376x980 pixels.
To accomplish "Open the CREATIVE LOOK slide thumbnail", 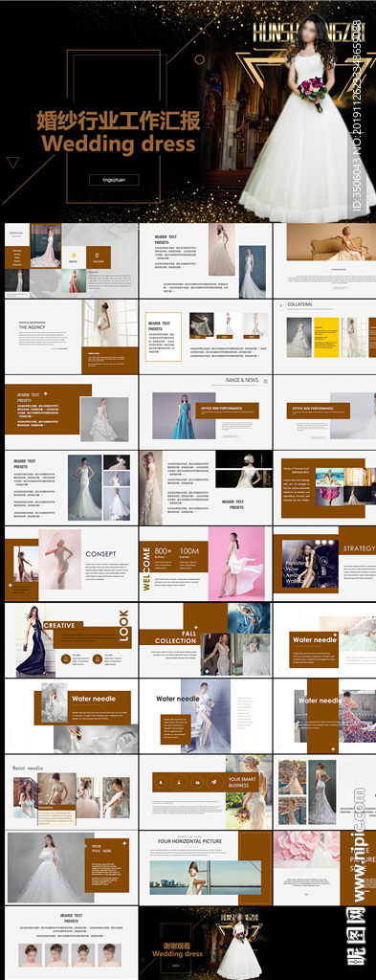I will [x=71, y=640].
